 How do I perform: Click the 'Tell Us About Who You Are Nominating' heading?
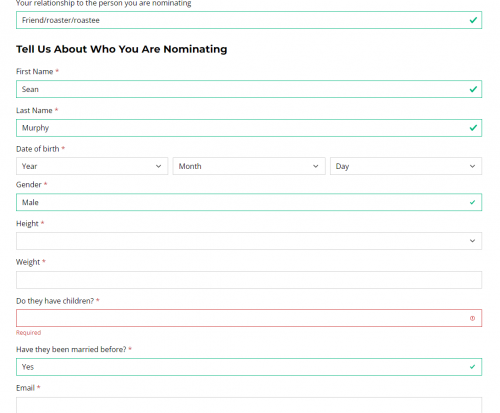(x=122, y=49)
